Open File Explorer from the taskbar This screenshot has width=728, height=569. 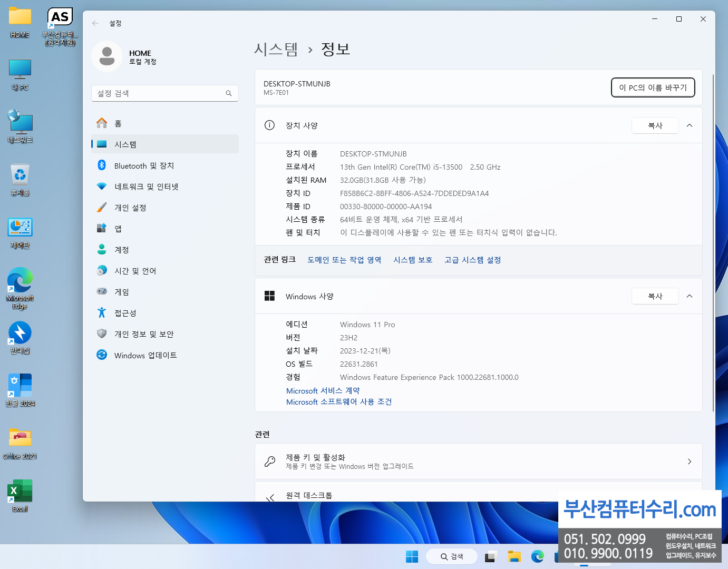point(514,556)
